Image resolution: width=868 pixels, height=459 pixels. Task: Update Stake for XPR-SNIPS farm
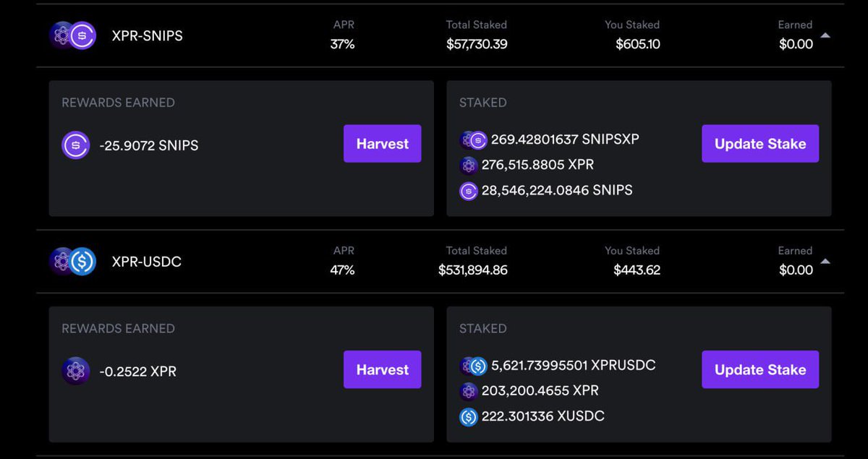(760, 144)
